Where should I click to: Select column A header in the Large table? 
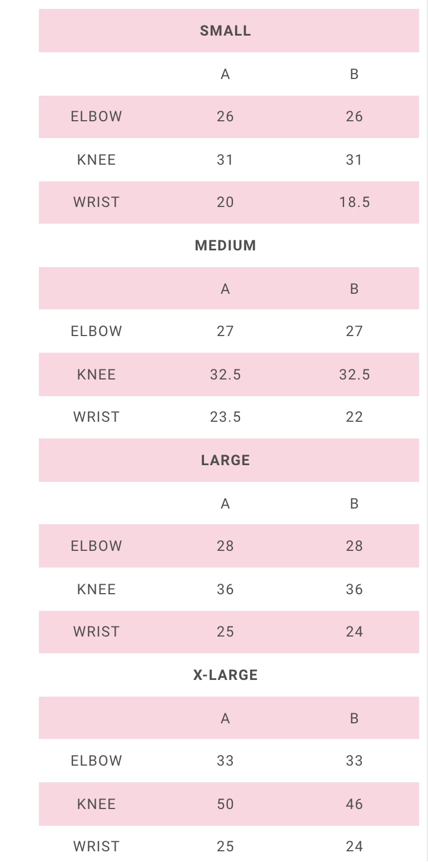tap(225, 504)
